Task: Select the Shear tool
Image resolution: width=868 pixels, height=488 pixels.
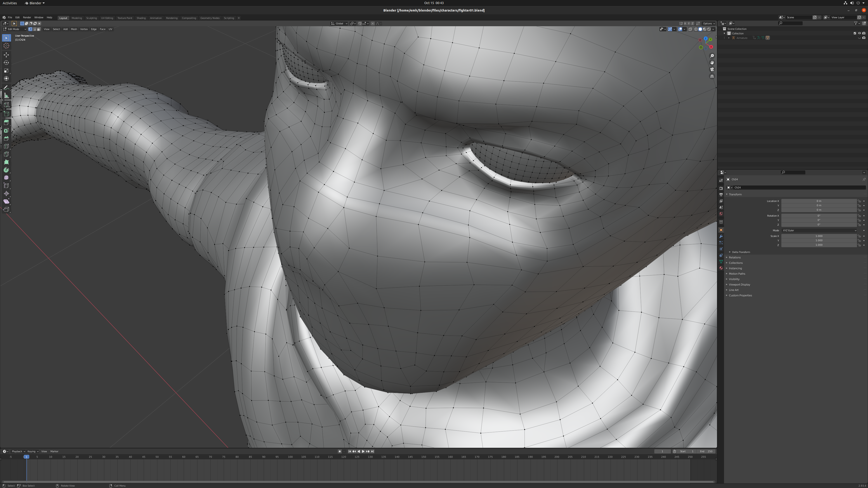Action: pos(6,201)
